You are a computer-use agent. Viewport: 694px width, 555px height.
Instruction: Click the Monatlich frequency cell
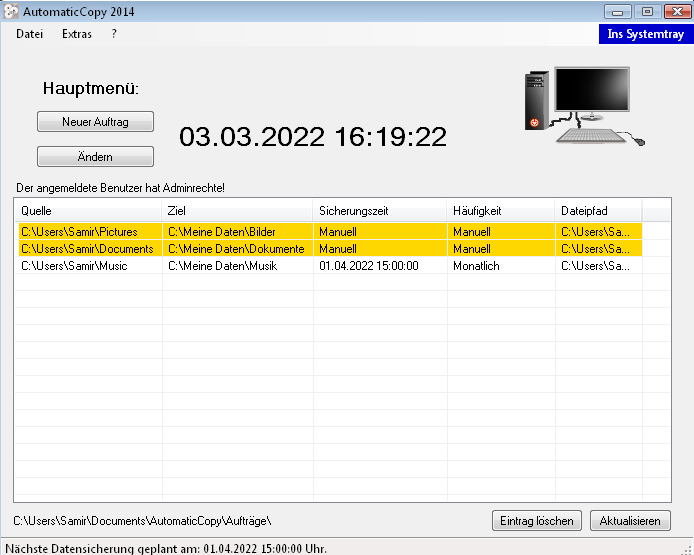click(501, 266)
